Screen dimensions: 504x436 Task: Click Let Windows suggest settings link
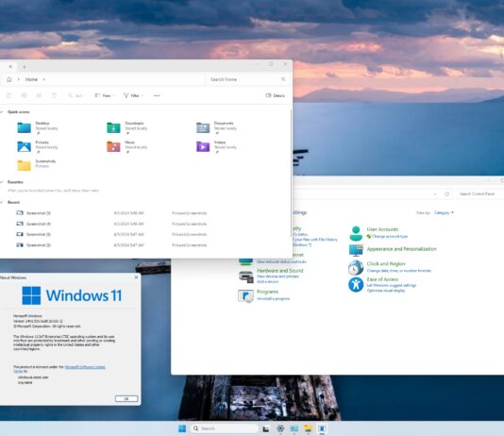click(x=391, y=285)
